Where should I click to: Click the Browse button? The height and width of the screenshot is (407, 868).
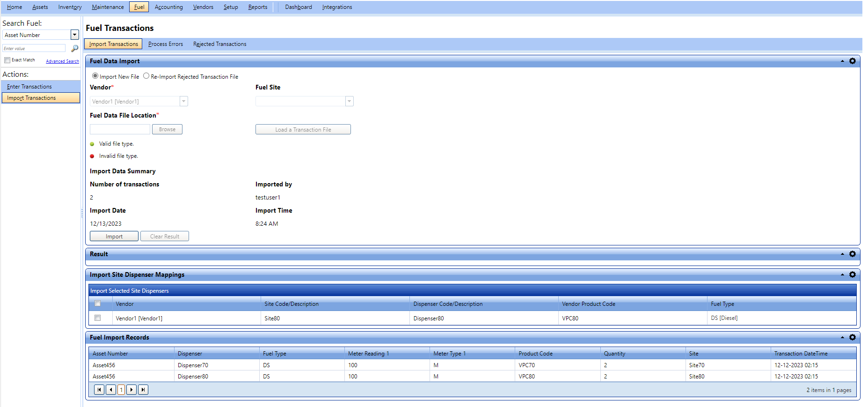(x=167, y=129)
